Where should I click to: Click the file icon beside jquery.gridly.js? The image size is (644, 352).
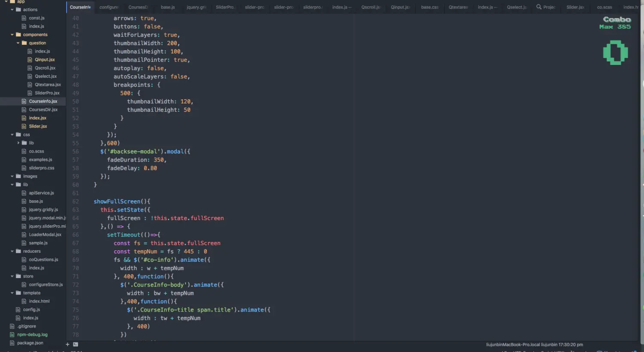[24, 210]
